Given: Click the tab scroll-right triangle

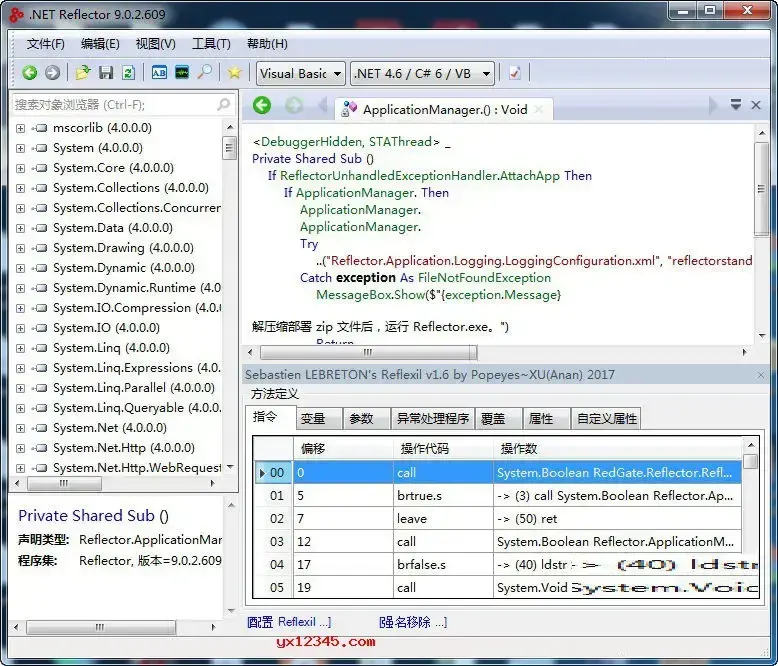Looking at the screenshot, I should click(713, 105).
